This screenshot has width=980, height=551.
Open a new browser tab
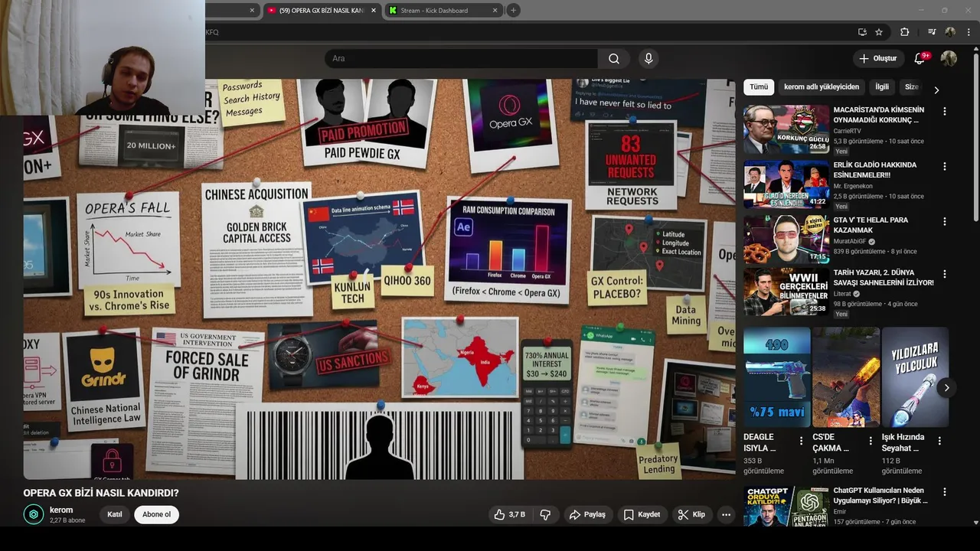point(513,11)
